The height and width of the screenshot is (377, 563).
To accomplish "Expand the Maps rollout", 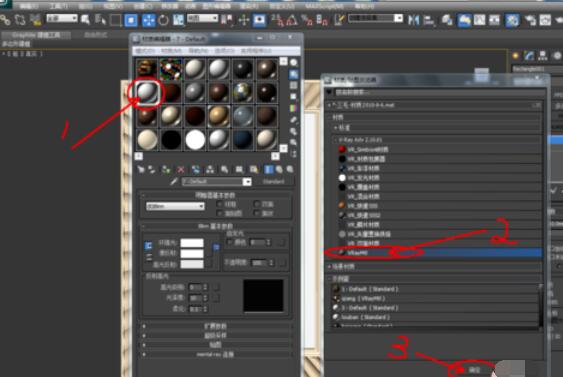I will [x=215, y=345].
